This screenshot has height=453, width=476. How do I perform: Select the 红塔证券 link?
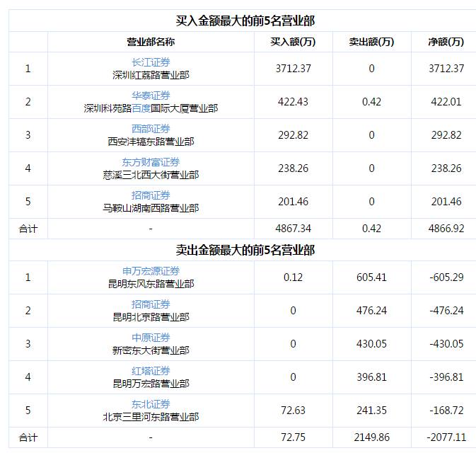click(151, 371)
